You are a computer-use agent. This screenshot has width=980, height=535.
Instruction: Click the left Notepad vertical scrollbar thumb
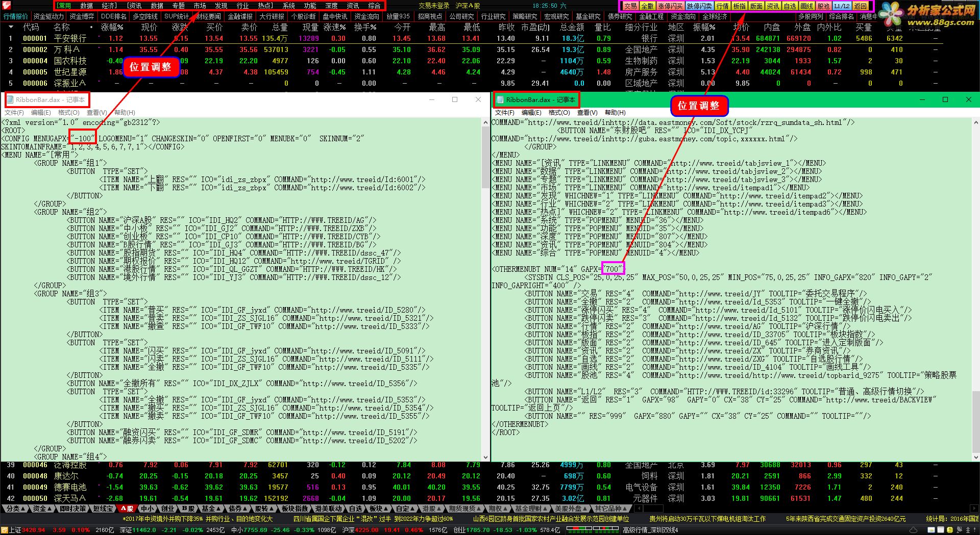point(485,157)
